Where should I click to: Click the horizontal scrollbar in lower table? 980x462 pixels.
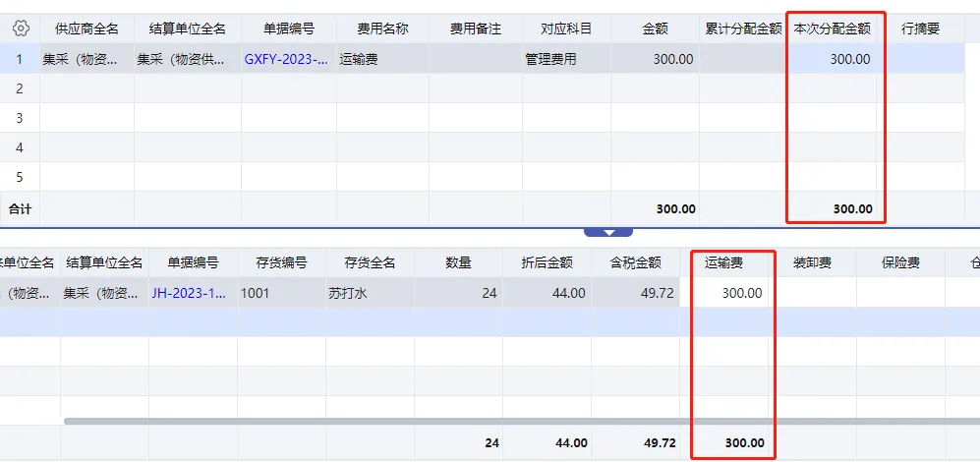(522, 422)
